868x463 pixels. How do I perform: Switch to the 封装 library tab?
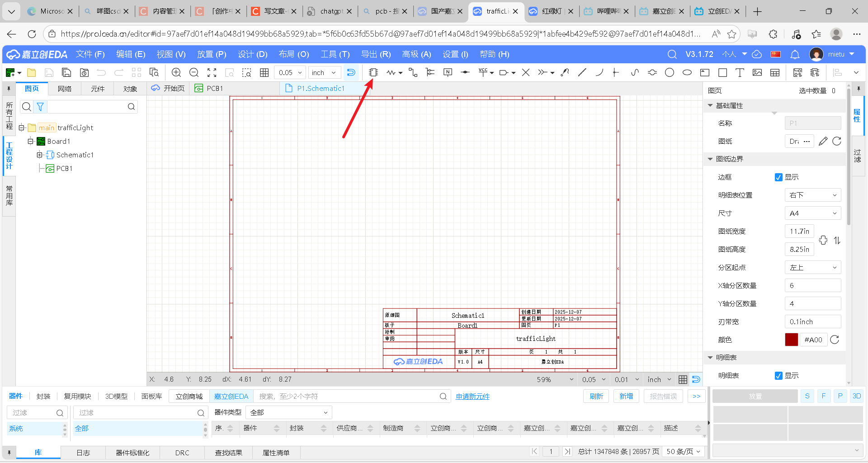click(x=43, y=396)
